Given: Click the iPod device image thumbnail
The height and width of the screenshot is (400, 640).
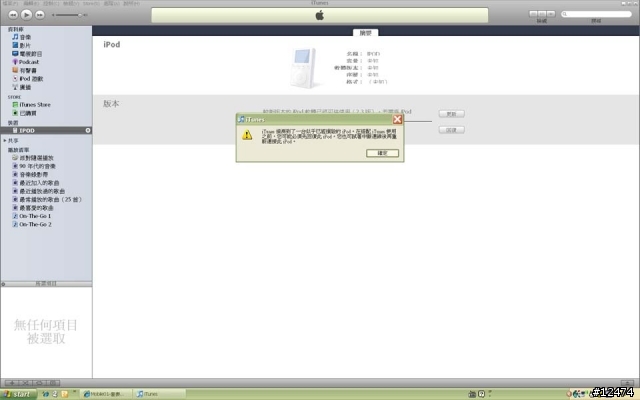Looking at the screenshot, I should 304,68.
